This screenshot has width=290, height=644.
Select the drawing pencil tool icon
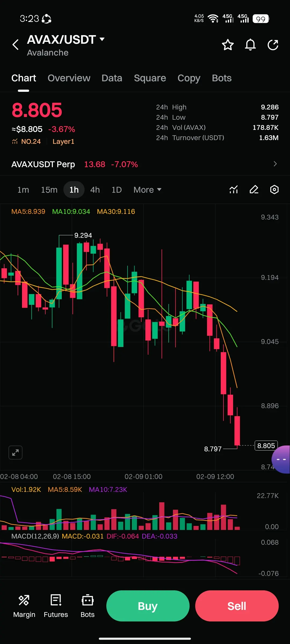click(x=254, y=190)
